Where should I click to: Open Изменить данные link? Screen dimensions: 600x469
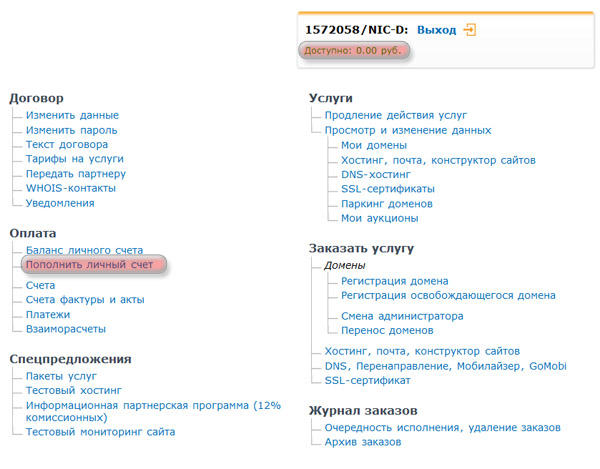[72, 115]
